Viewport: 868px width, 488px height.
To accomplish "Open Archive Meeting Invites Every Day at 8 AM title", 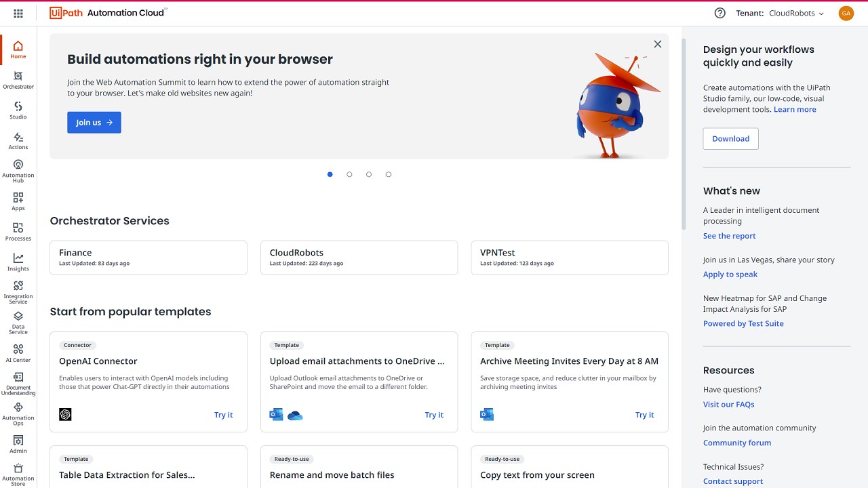I will (569, 361).
